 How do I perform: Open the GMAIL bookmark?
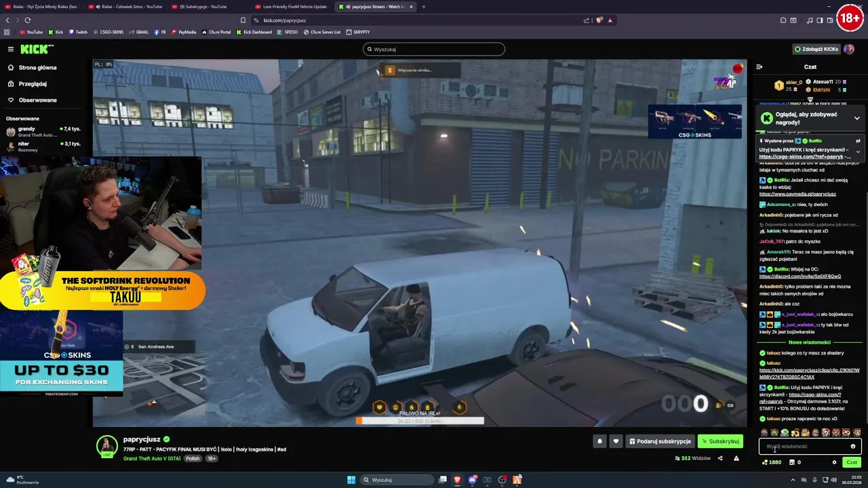(x=138, y=32)
